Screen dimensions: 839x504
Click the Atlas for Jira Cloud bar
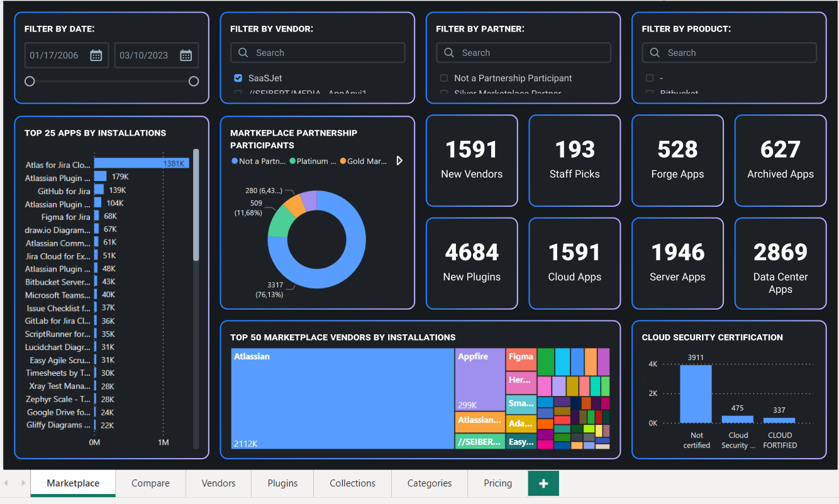[x=142, y=163]
